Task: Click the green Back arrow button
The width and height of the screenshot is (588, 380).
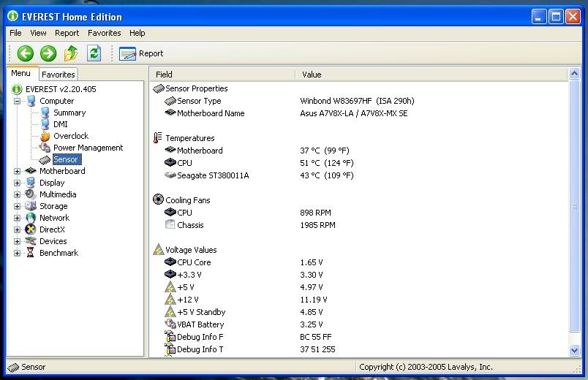Action: point(25,53)
